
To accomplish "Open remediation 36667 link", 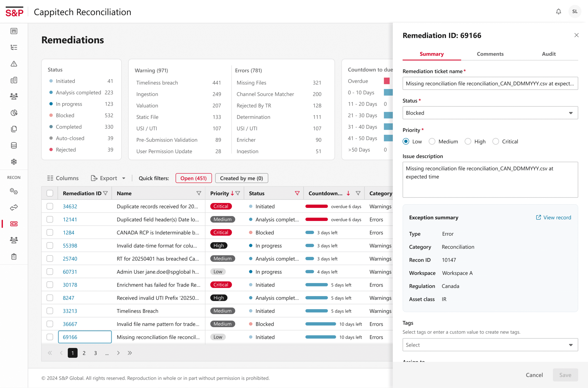I will (70, 324).
